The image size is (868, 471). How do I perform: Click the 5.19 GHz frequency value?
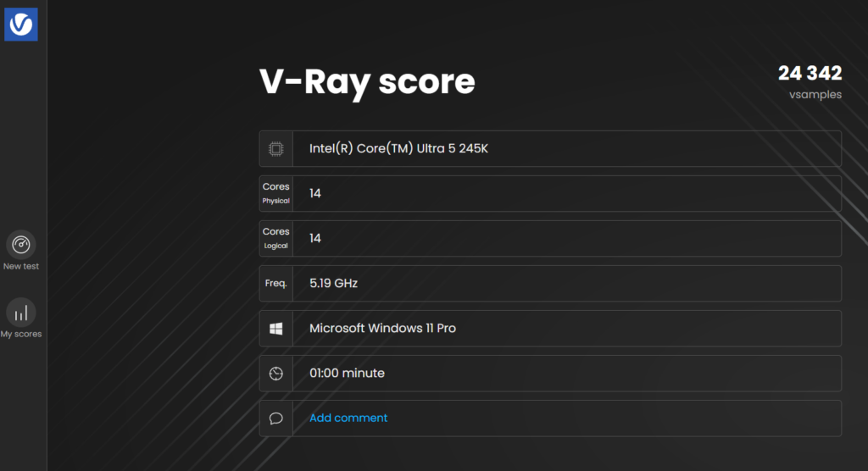click(333, 284)
